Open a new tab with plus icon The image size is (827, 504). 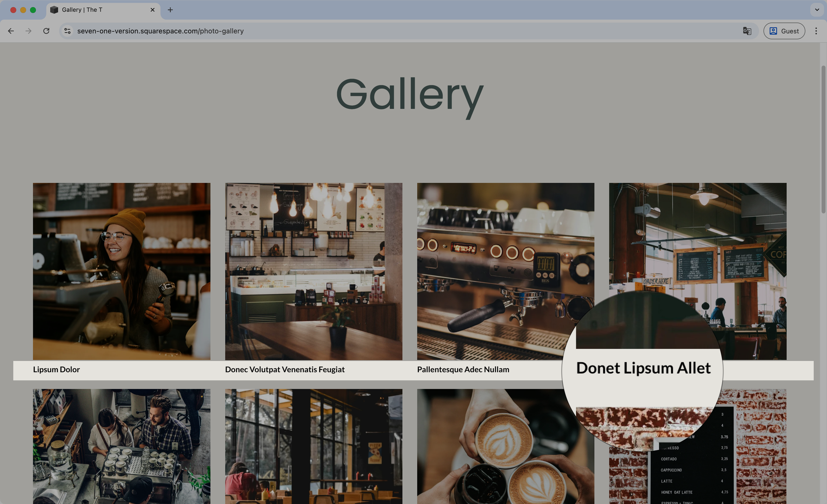click(170, 10)
